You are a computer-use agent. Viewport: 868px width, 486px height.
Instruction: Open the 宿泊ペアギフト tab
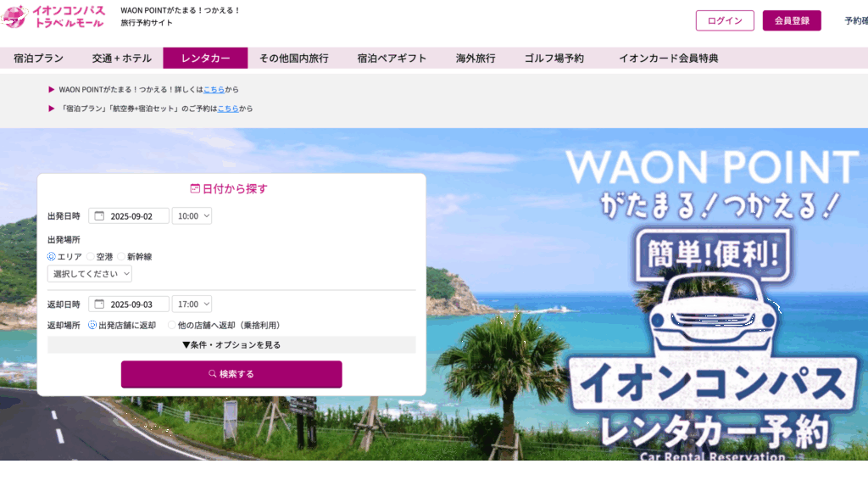click(x=392, y=59)
